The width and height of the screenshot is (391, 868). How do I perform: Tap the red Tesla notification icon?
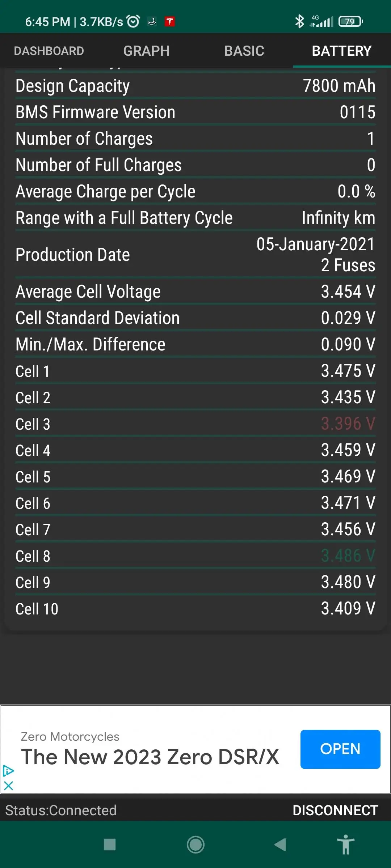[170, 22]
